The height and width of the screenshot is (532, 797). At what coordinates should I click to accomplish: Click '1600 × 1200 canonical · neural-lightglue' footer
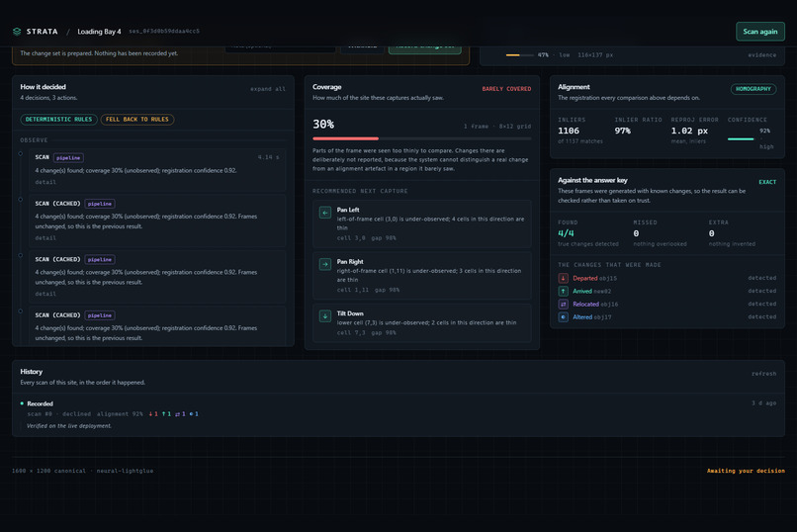pyautogui.click(x=82, y=471)
